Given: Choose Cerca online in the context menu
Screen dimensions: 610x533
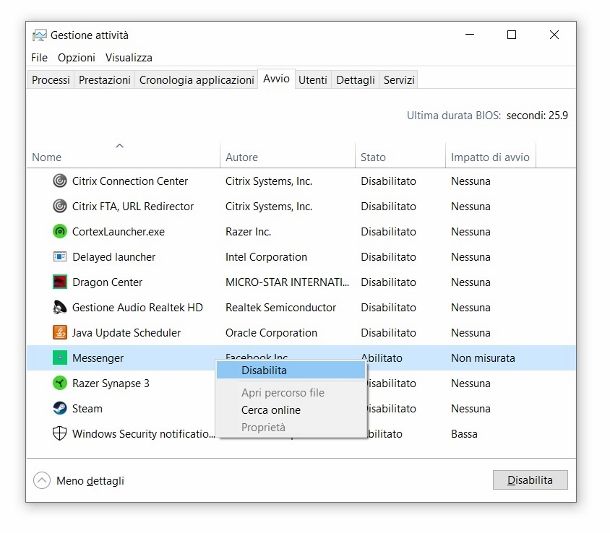Looking at the screenshot, I should pyautogui.click(x=291, y=410).
